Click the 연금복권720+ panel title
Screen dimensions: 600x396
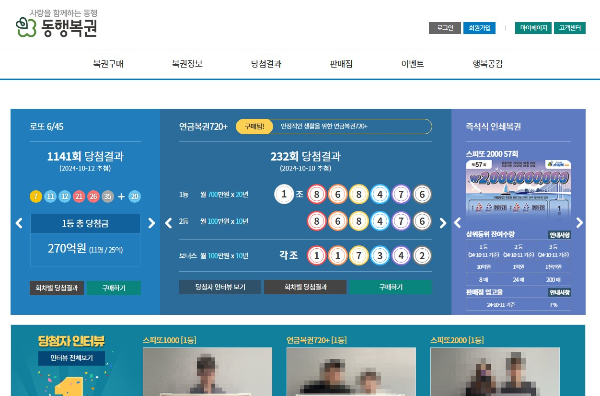pos(204,127)
